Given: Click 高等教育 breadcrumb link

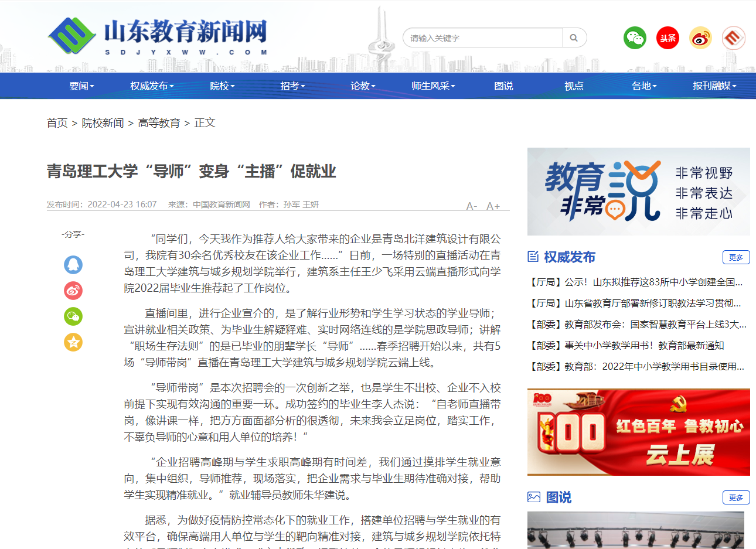Looking at the screenshot, I should click(159, 123).
